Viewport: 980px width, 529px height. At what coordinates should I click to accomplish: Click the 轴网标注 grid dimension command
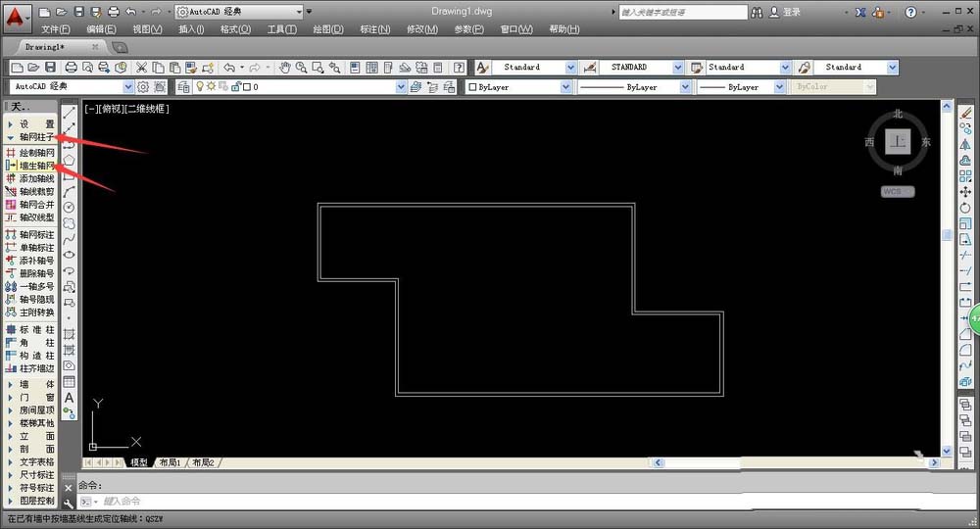(x=30, y=234)
